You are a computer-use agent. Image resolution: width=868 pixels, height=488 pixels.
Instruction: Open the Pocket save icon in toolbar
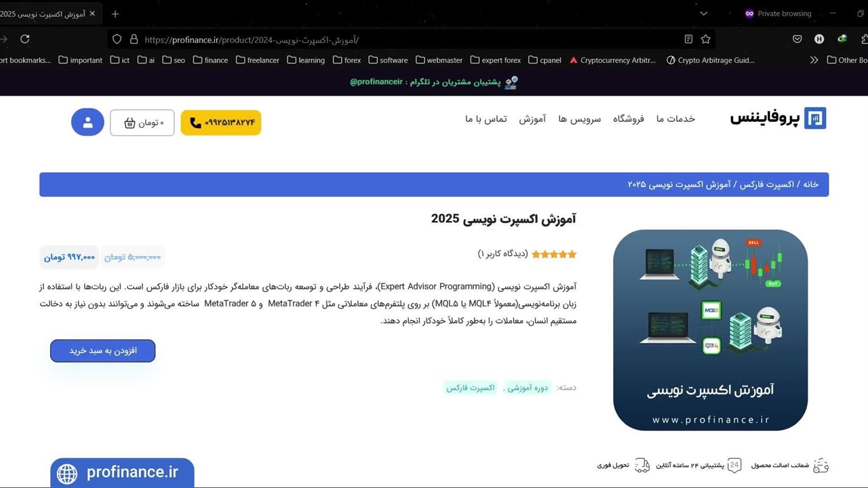[797, 39]
